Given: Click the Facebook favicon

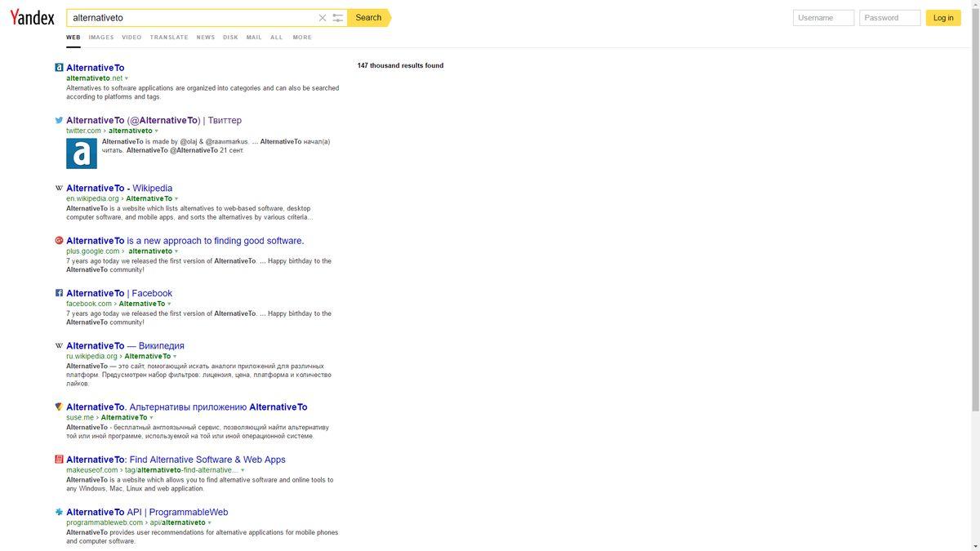Looking at the screenshot, I should (x=59, y=293).
